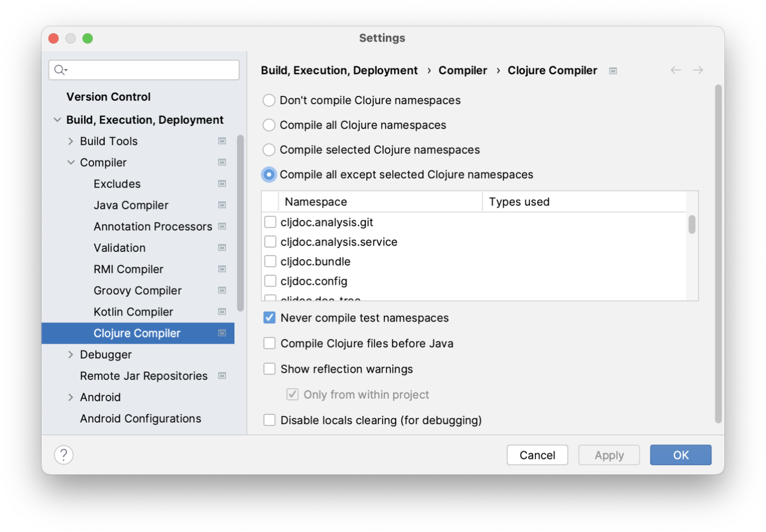Image resolution: width=766 pixels, height=532 pixels.
Task: Click the cljdoc.config namespace text
Action: [314, 281]
